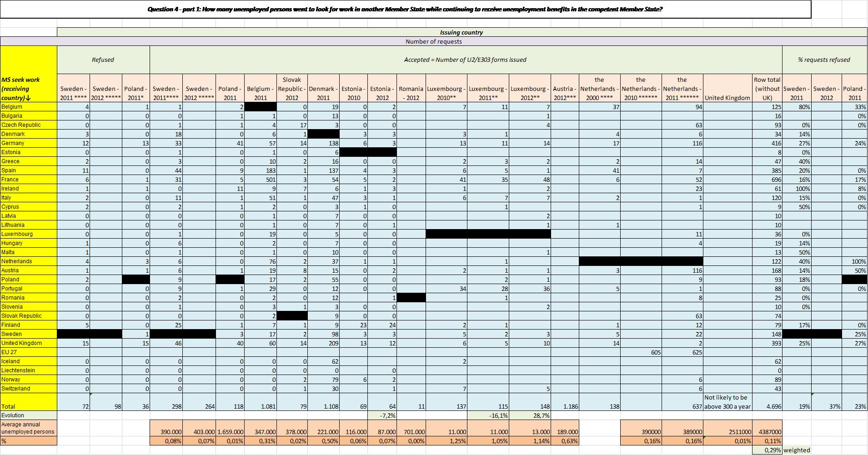Click the 'Number of requests' header bar
The image size is (868, 455).
(x=433, y=41)
